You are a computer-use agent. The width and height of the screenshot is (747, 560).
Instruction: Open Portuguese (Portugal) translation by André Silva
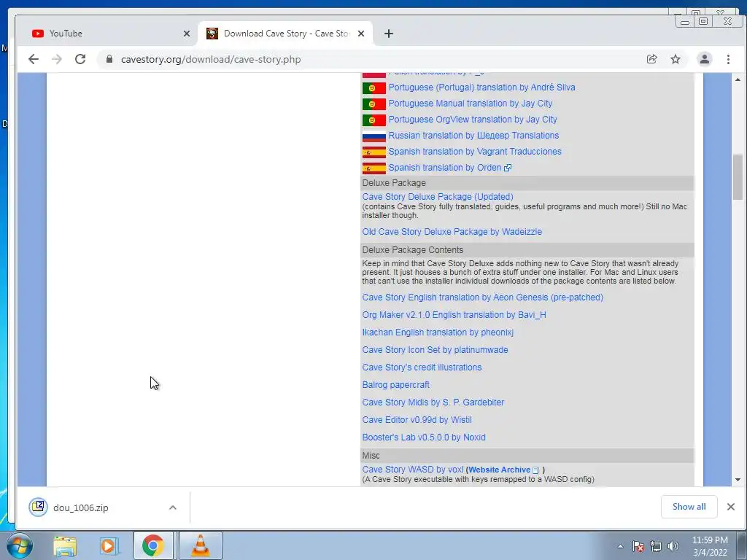click(x=481, y=87)
